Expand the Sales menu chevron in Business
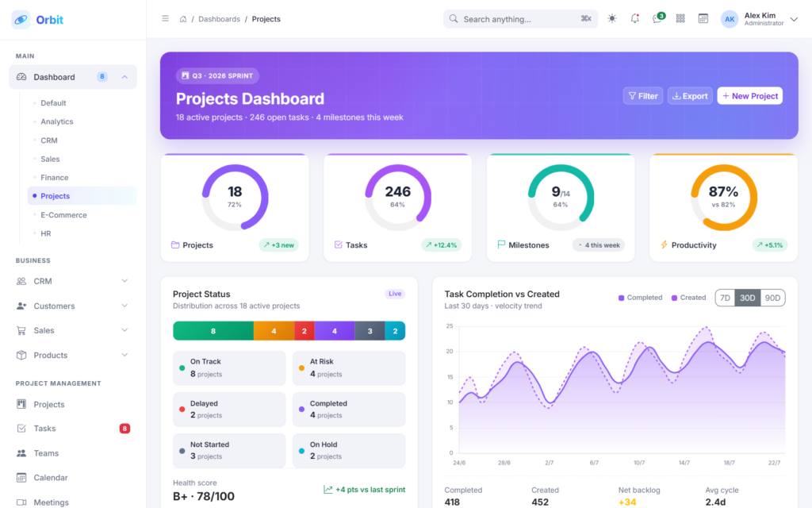 pos(124,330)
